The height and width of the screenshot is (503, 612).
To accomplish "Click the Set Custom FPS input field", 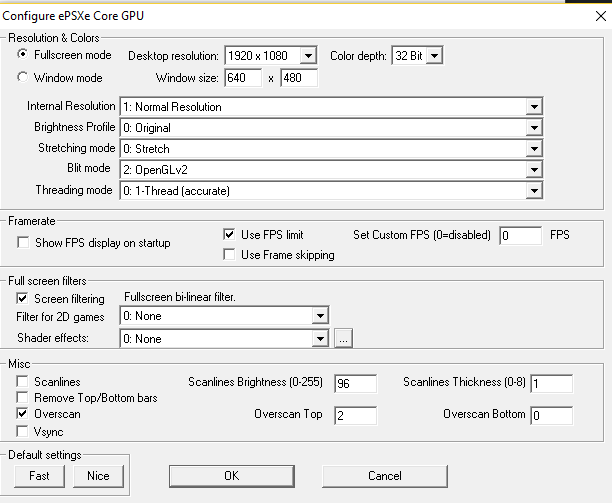I will pyautogui.click(x=521, y=236).
